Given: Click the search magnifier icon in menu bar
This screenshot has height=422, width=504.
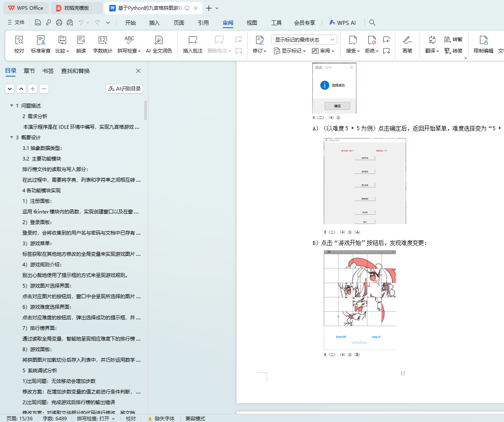Looking at the screenshot, I should [x=372, y=23].
